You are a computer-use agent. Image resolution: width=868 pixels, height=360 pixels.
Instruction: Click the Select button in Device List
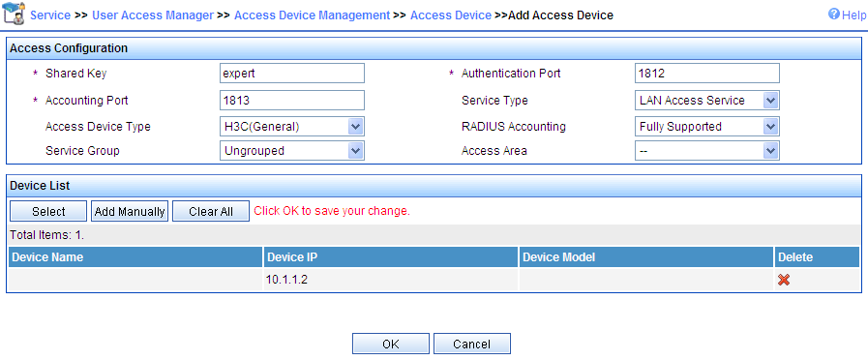point(48,211)
